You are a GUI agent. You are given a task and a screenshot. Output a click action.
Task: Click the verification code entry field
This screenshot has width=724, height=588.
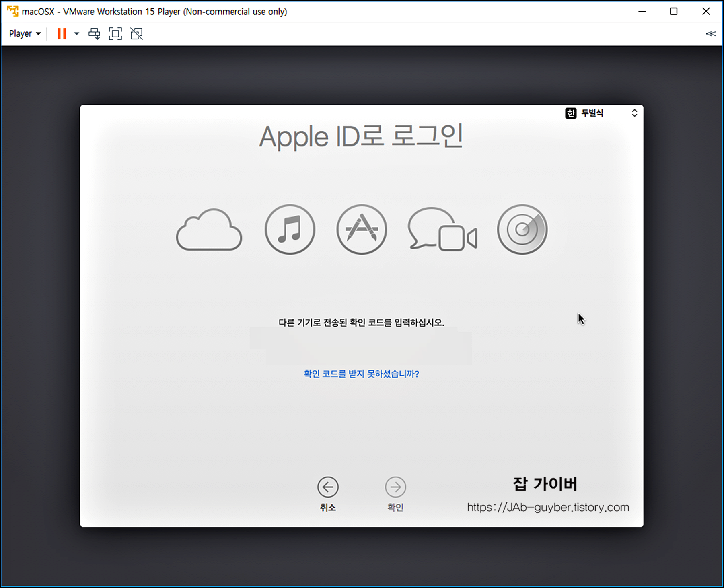tap(361, 347)
